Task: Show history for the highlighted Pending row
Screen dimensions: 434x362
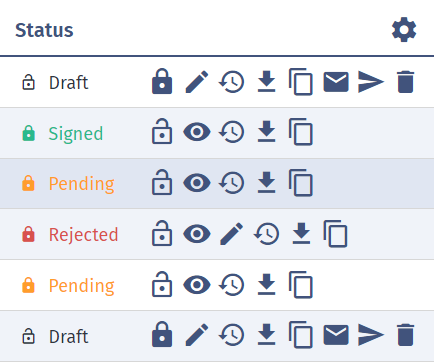Action: pyautogui.click(x=231, y=183)
